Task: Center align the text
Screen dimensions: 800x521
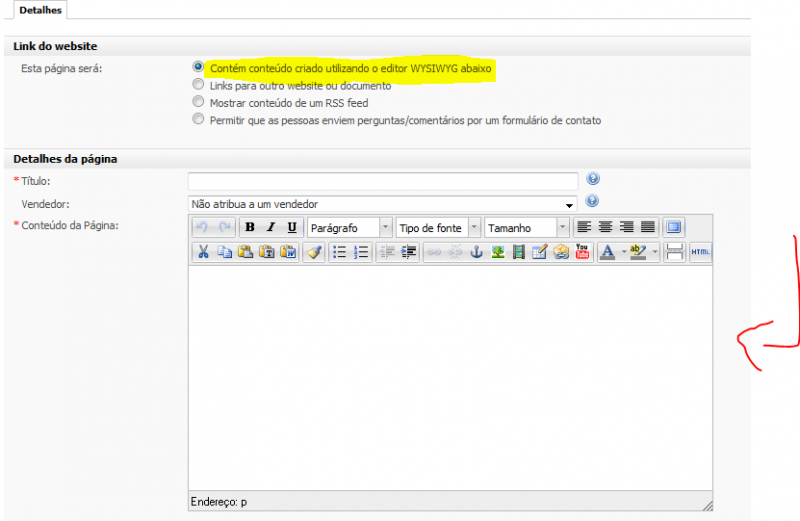Action: tap(606, 227)
